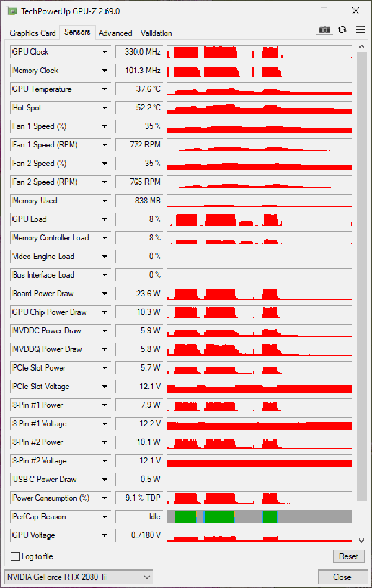Click the Board Power Draw value 23.6 W
The image size is (372, 588).
point(148,294)
